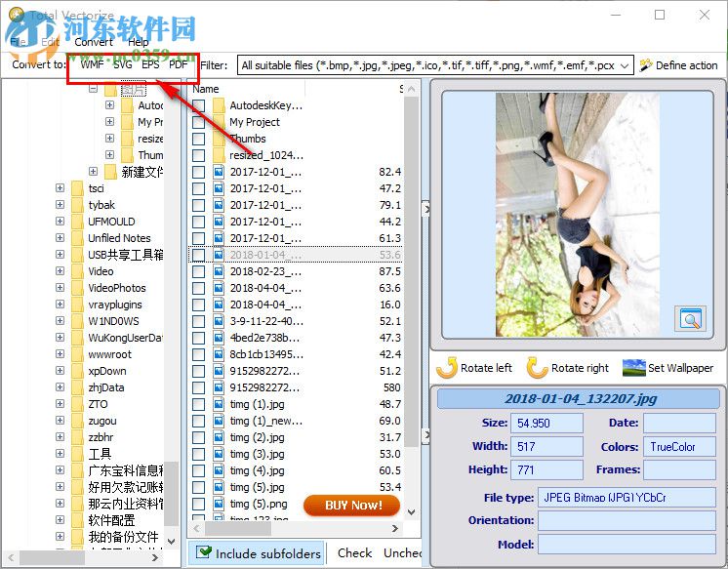Open the Help menu
Image resolution: width=728 pixels, height=569 pixels.
[138, 42]
